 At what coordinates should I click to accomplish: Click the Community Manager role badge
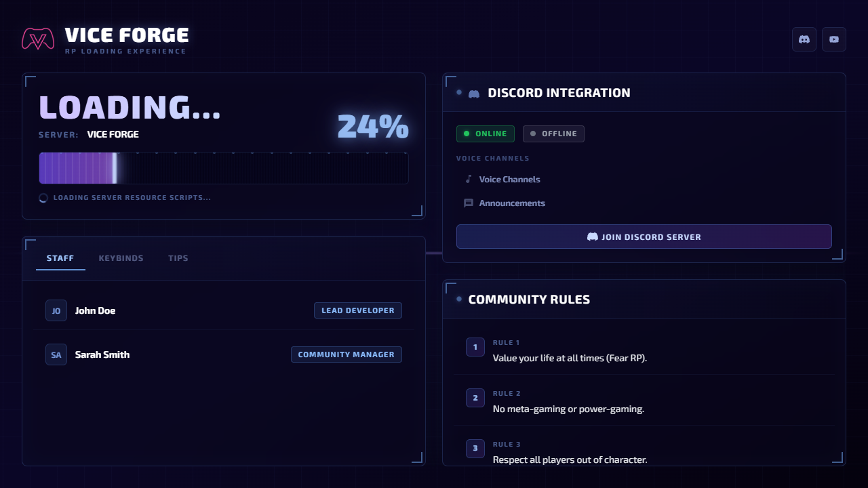tap(347, 354)
